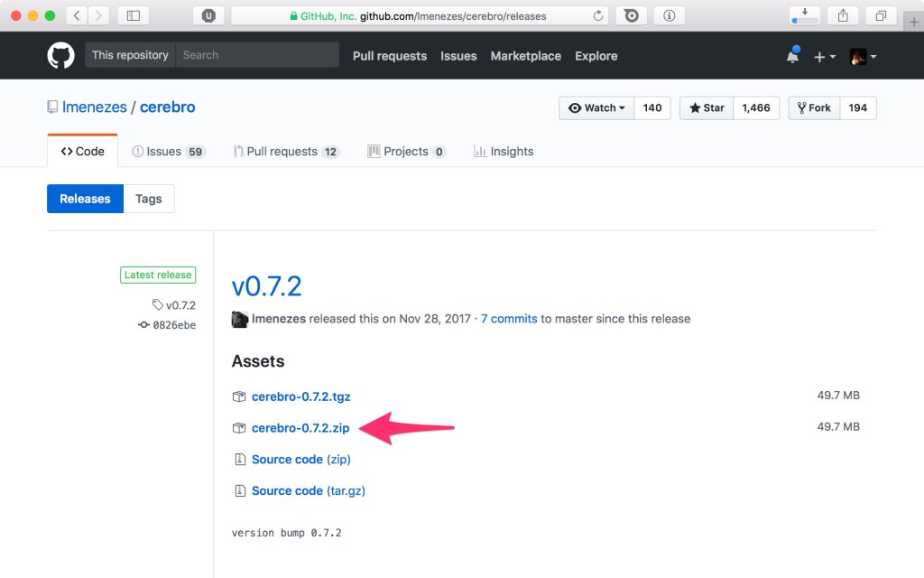This screenshot has width=924, height=578.
Task: Switch to the Tags view
Action: (x=149, y=199)
